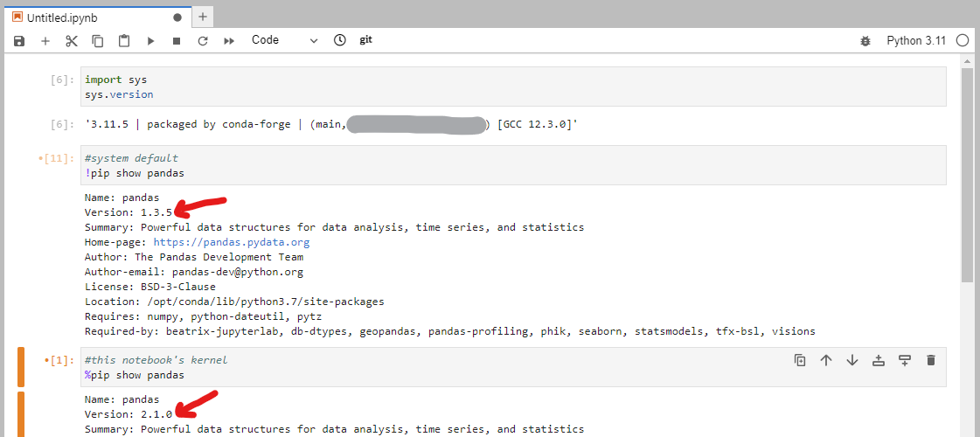
Task: Insert cell below active cell icon
Action: click(x=904, y=360)
